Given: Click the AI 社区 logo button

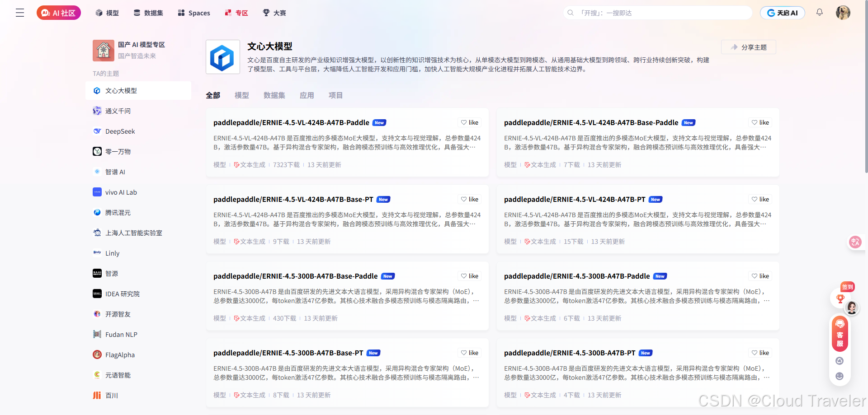Looking at the screenshot, I should tap(59, 13).
